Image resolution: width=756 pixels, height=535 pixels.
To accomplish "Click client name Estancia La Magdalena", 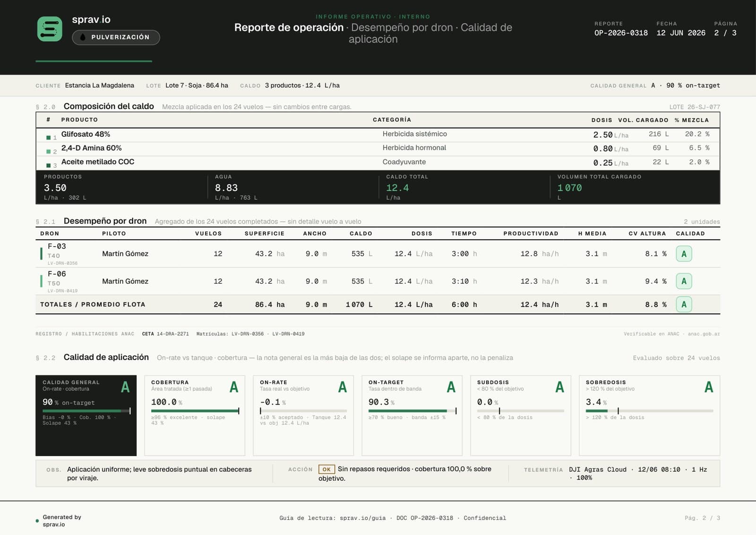I will coord(100,86).
